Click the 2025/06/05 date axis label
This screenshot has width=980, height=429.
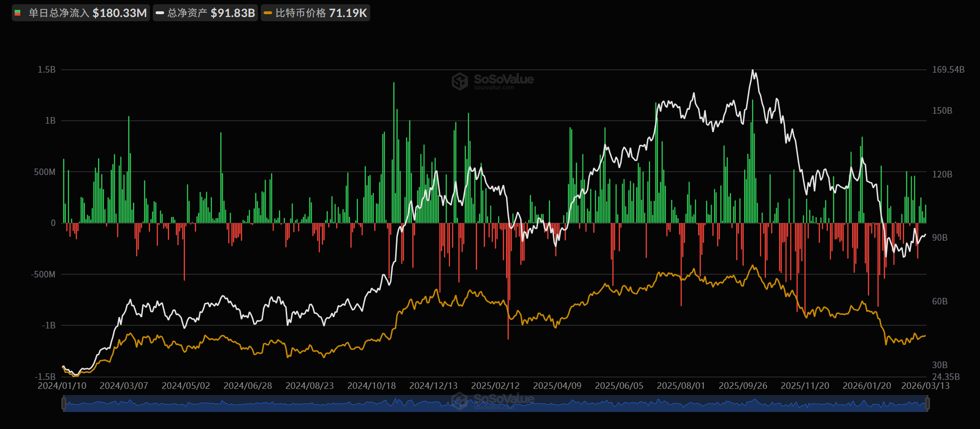pyautogui.click(x=619, y=386)
